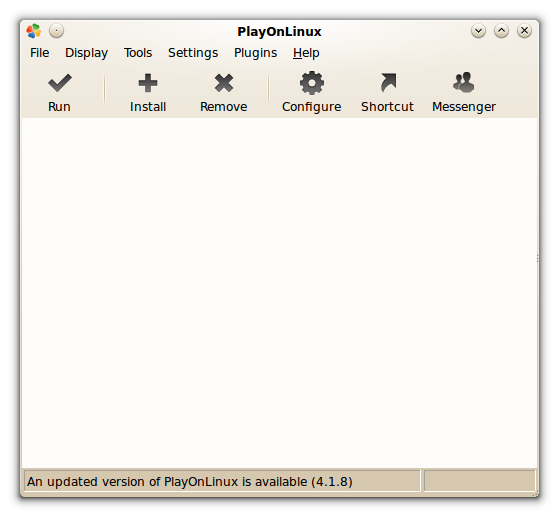Close the PlayOnLinux window
The width and height of the screenshot is (559, 517).
click(x=524, y=31)
